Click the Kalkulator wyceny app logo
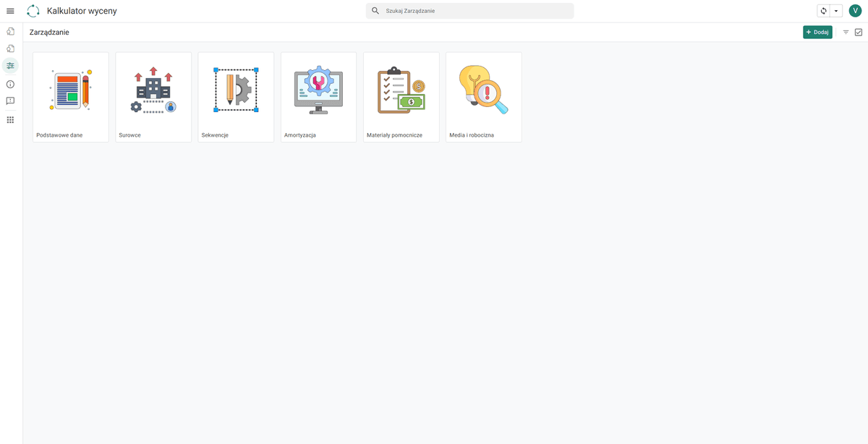868x444 pixels. pos(33,11)
